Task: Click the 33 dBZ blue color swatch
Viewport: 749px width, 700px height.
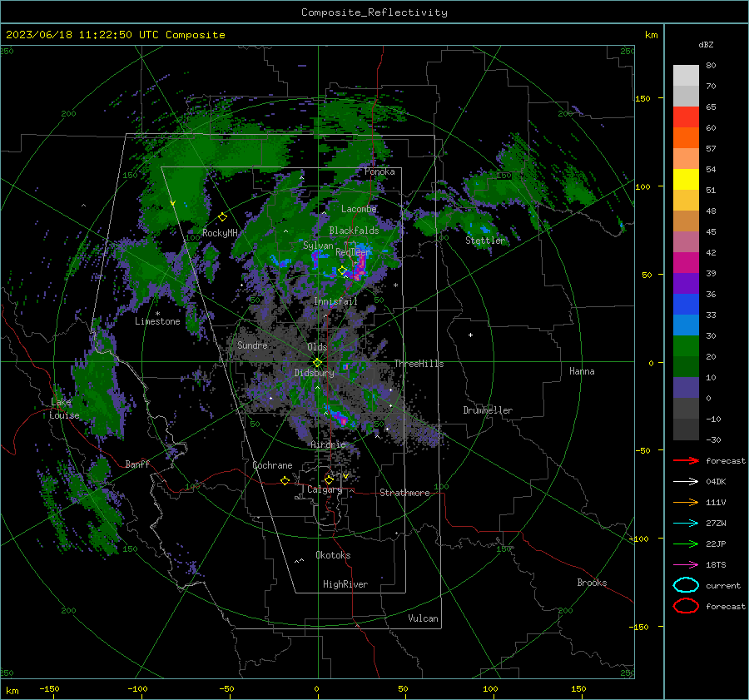Action: click(x=686, y=325)
